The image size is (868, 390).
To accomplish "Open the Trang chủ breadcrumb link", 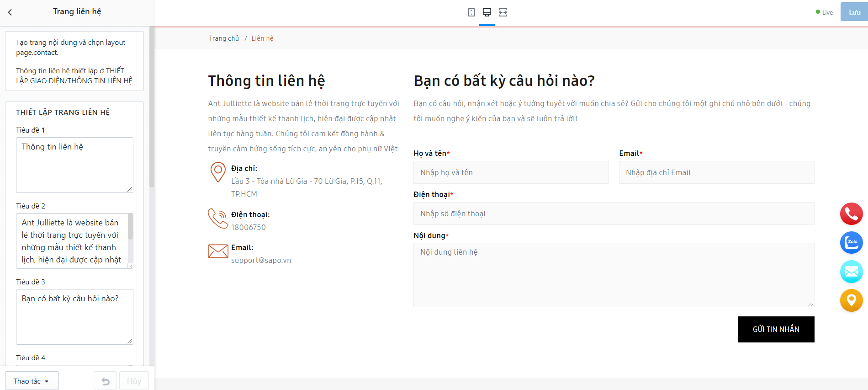I will pos(224,38).
